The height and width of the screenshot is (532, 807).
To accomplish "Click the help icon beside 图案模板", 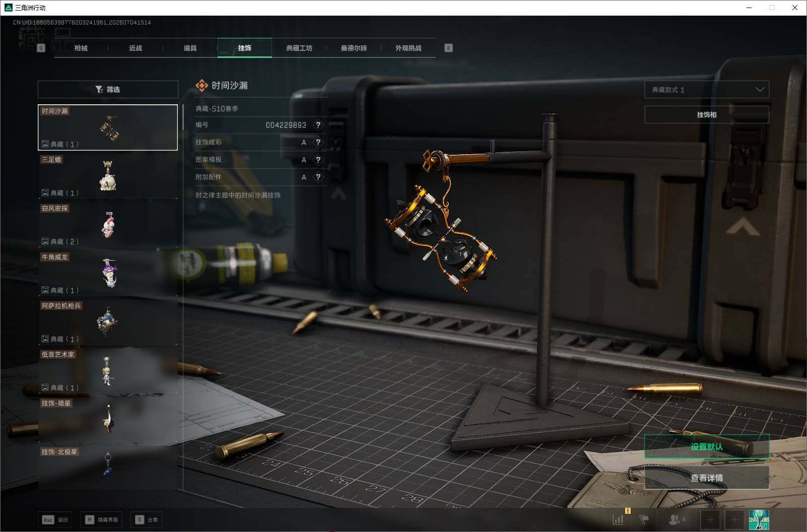I will (x=318, y=160).
